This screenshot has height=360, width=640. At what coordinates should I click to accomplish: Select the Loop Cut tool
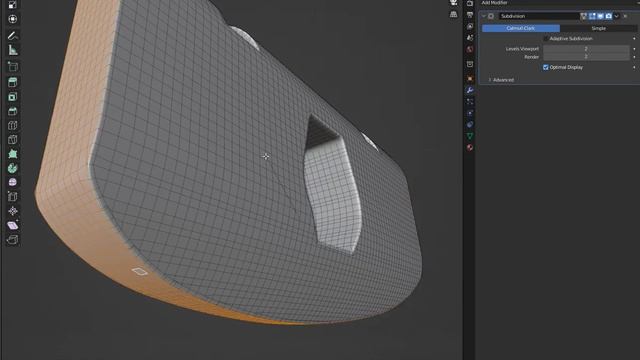[13, 125]
